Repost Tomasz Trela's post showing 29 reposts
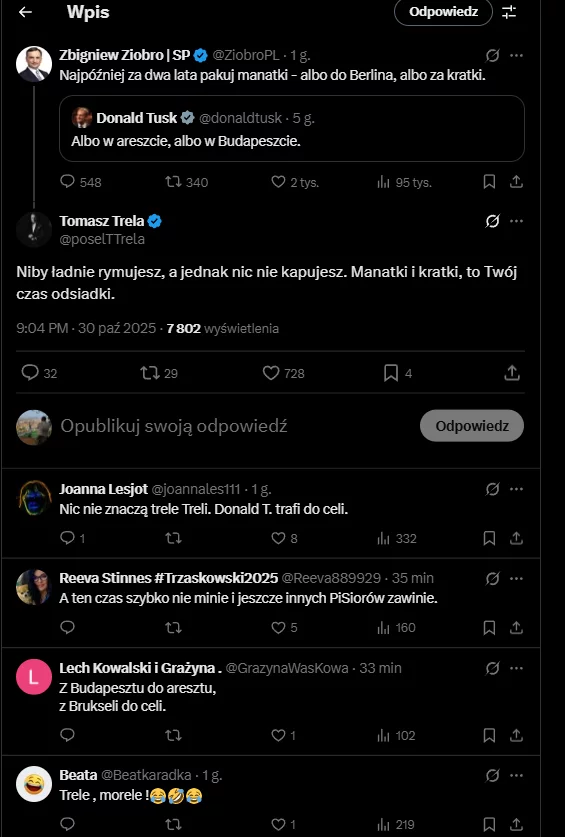 pyautogui.click(x=159, y=373)
